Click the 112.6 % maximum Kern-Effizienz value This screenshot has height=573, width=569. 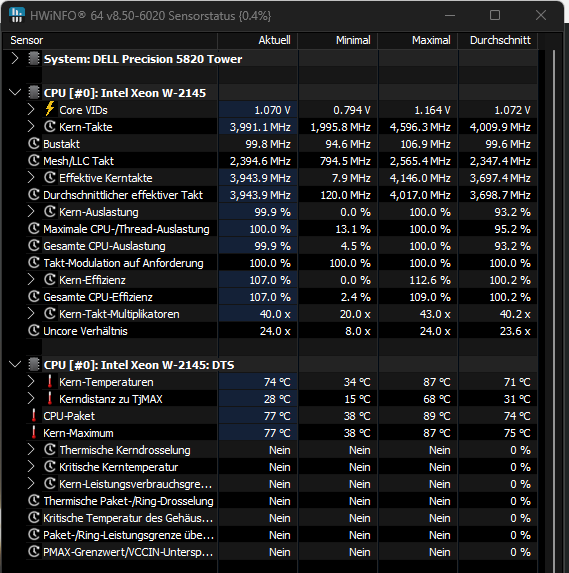(x=430, y=280)
